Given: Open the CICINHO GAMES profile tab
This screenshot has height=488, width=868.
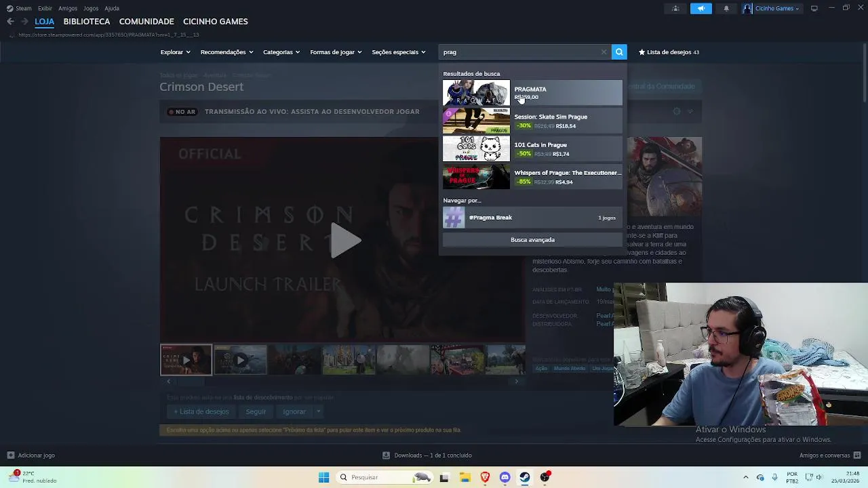Looking at the screenshot, I should pyautogui.click(x=216, y=22).
